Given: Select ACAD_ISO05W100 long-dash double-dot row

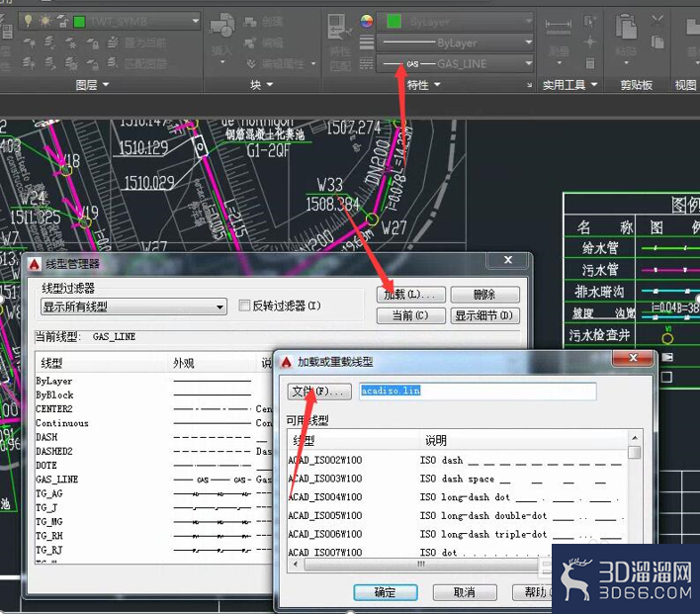Looking at the screenshot, I should coord(457,515).
